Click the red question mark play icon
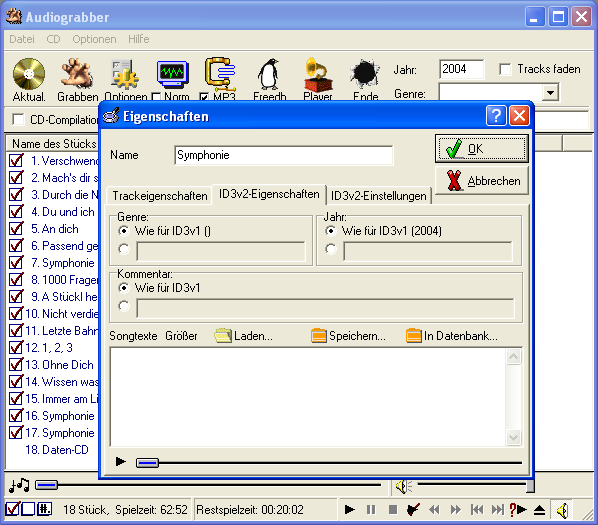Screen dimensions: 598x525 coord(518,509)
